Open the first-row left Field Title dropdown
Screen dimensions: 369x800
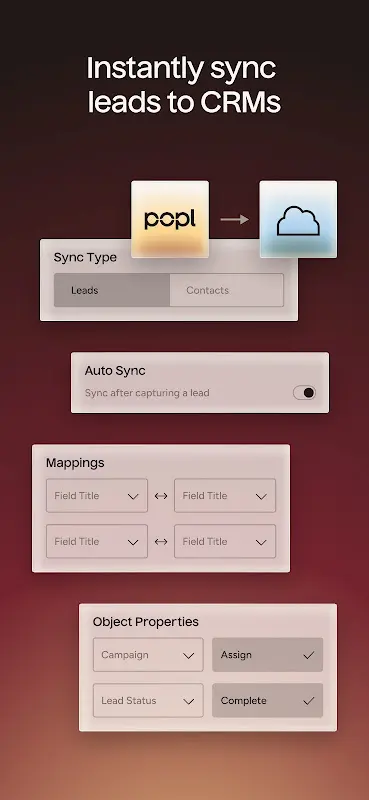(97, 495)
